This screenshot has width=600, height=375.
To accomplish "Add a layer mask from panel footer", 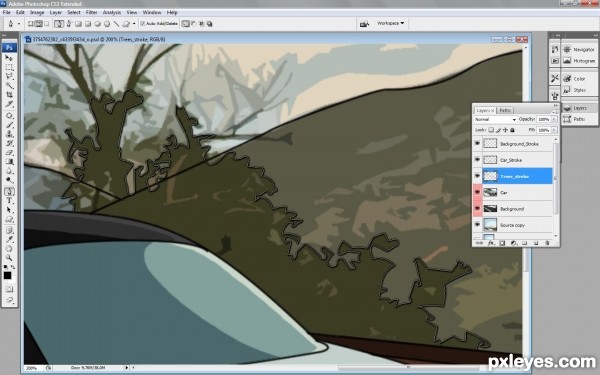I will 502,243.
